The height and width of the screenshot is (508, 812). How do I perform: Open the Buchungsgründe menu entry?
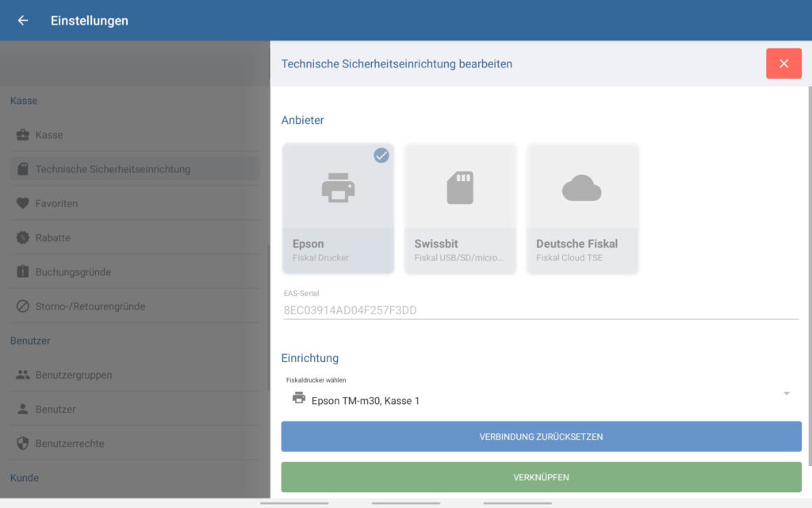click(x=73, y=271)
